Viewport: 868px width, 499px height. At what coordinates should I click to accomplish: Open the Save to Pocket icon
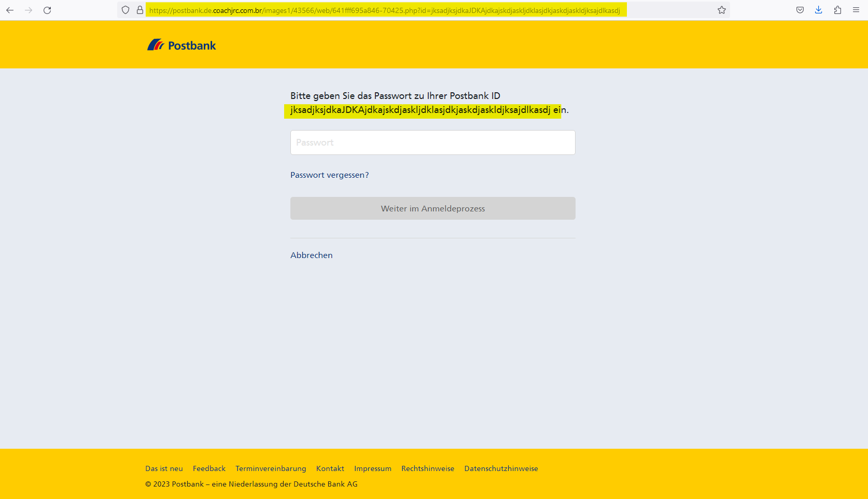pos(800,10)
